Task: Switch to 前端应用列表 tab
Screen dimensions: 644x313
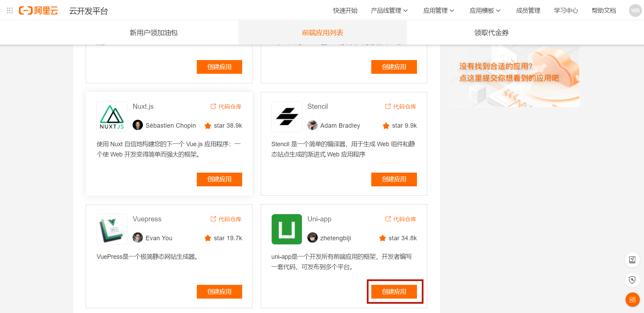Action: (323, 33)
